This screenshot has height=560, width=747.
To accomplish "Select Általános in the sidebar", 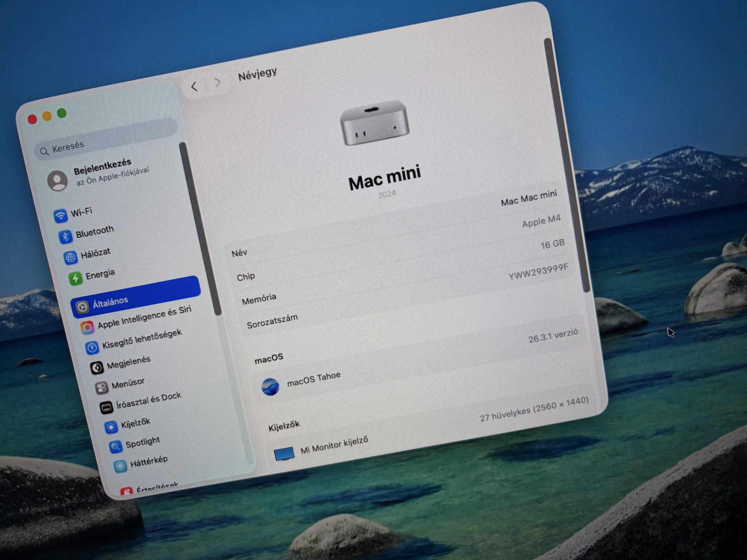I will pyautogui.click(x=135, y=296).
